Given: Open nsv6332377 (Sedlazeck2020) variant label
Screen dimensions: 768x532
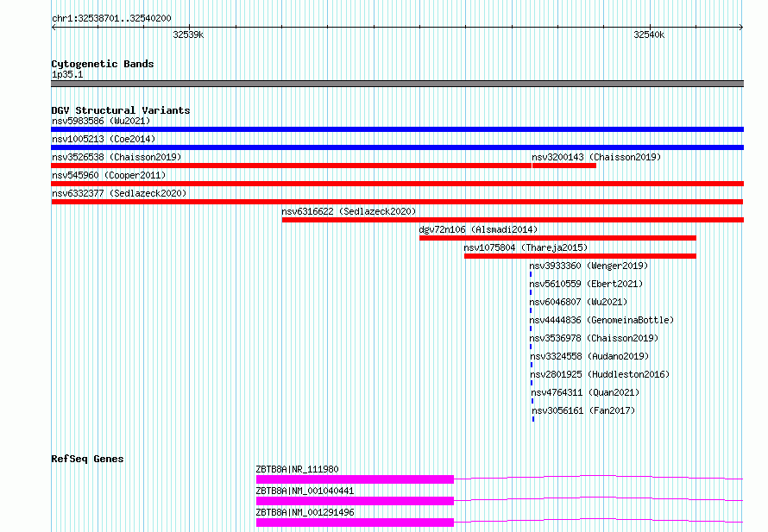Looking at the screenshot, I should [x=119, y=193].
